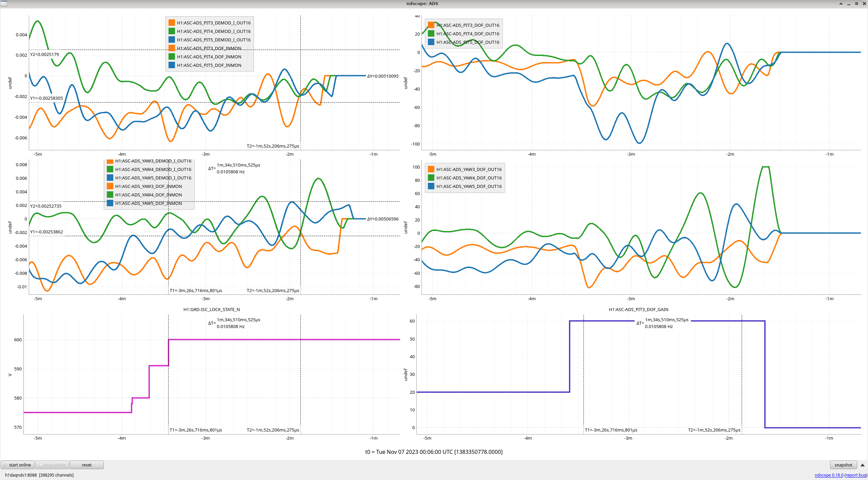The width and height of the screenshot is (868, 480).
Task: Click the orange PIT3_DEMOD_I_OUT16 legend swatch
Action: tap(172, 23)
